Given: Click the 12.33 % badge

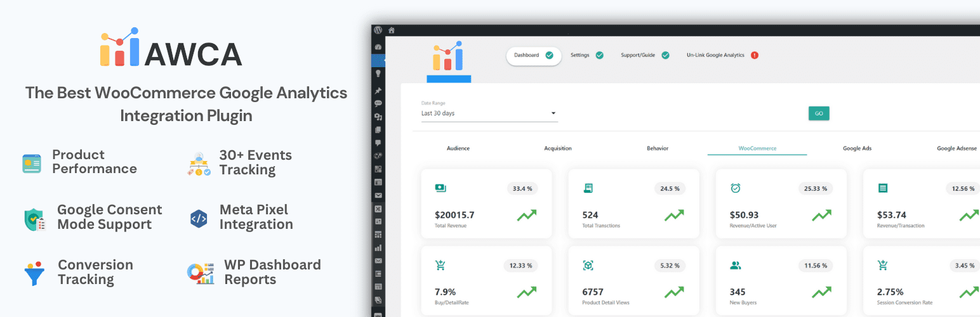Looking at the screenshot, I should tap(521, 266).
